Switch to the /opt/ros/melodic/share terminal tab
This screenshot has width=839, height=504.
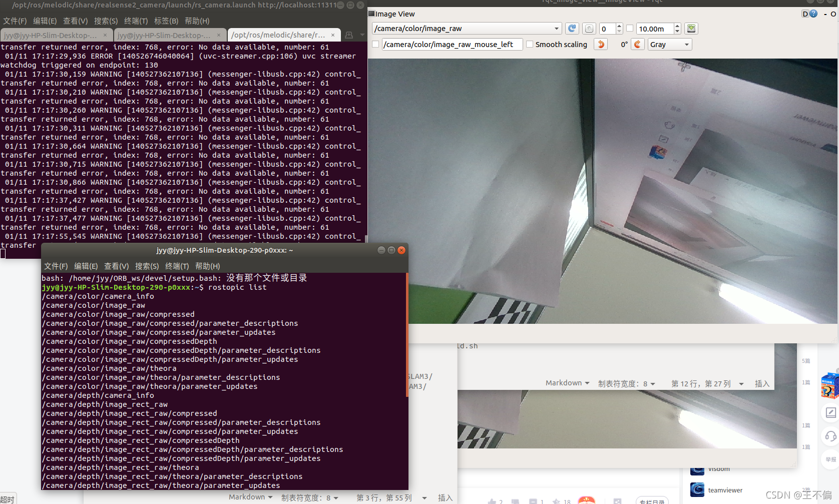(x=278, y=35)
